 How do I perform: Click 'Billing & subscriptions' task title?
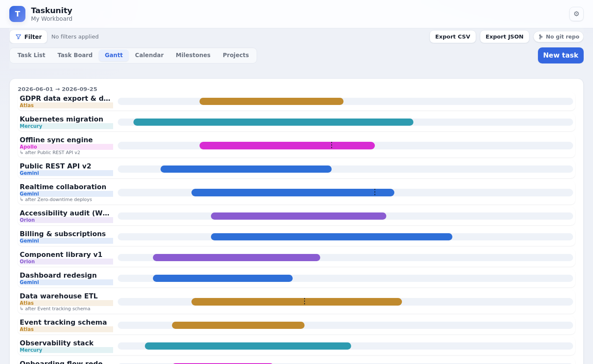coord(63,234)
